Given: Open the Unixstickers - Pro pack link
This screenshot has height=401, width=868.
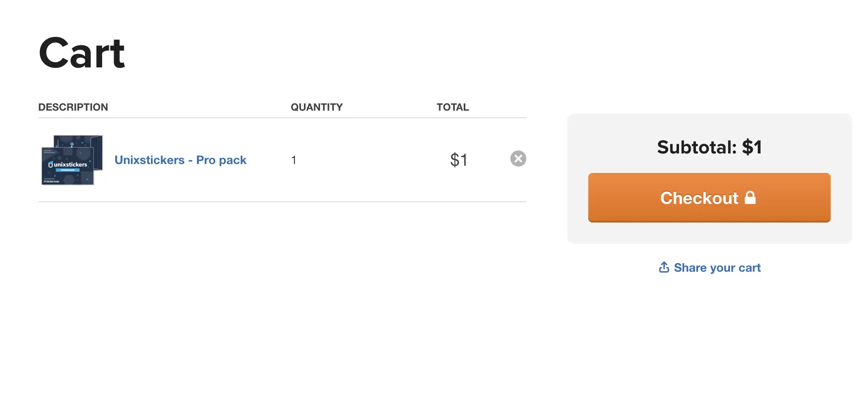Looking at the screenshot, I should point(180,160).
